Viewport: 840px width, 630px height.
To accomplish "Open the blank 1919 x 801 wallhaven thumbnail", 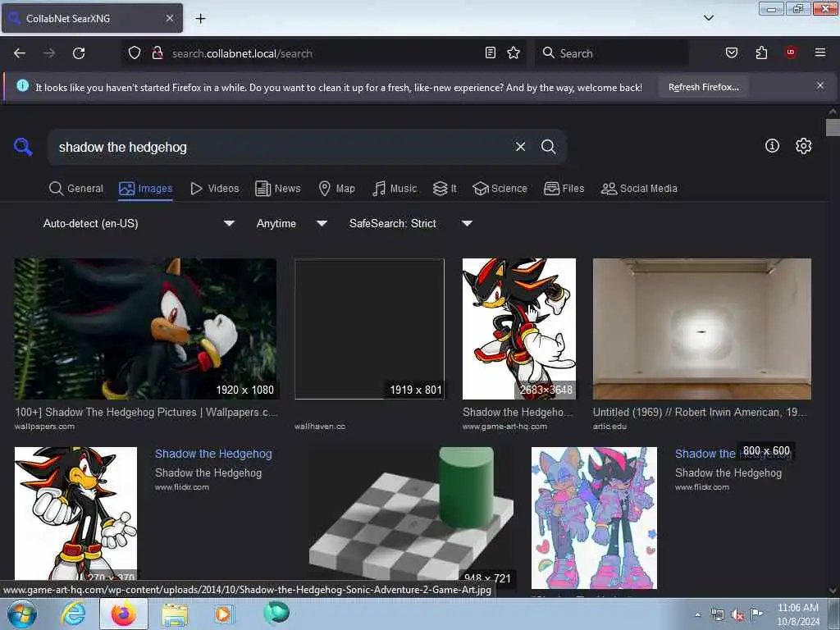I will (369, 329).
